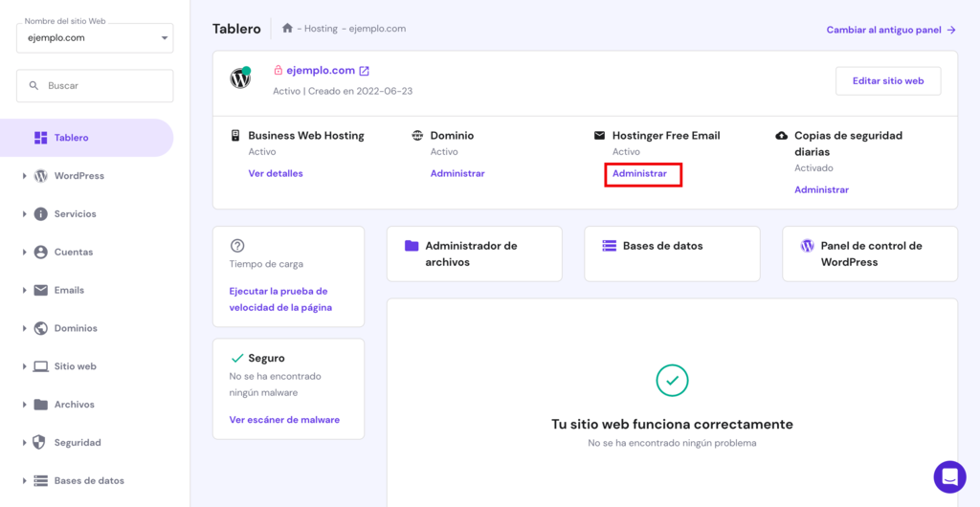
Task: Expand the Archivos sidebar section arrow
Action: click(x=24, y=405)
